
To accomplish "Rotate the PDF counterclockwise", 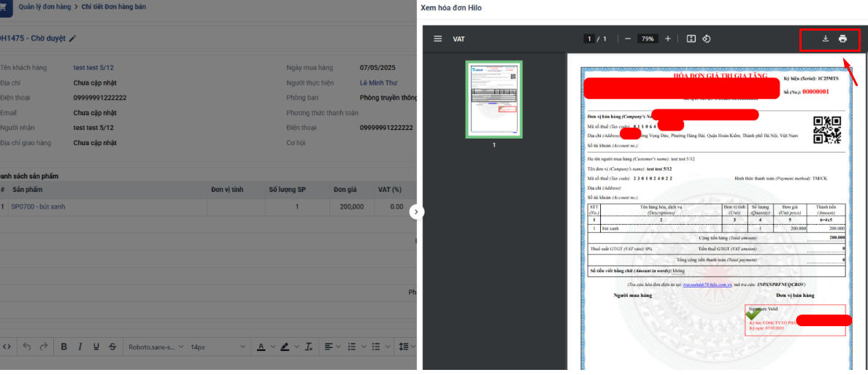I will pos(707,39).
